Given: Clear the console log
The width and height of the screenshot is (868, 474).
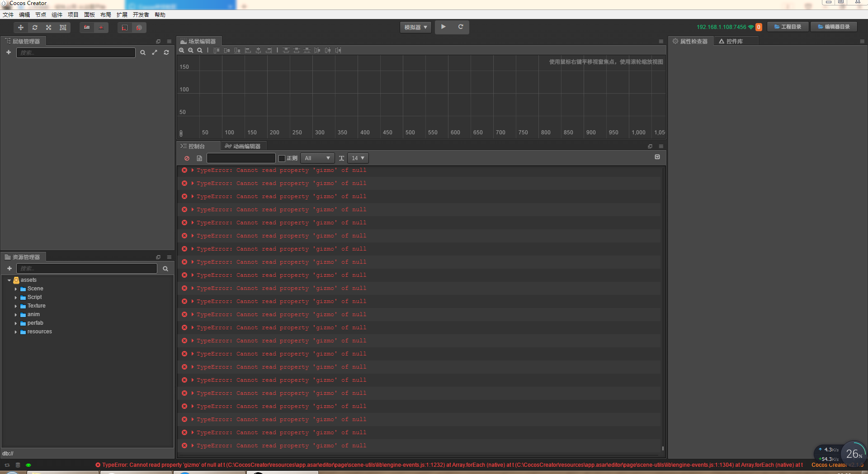Looking at the screenshot, I should (187, 158).
